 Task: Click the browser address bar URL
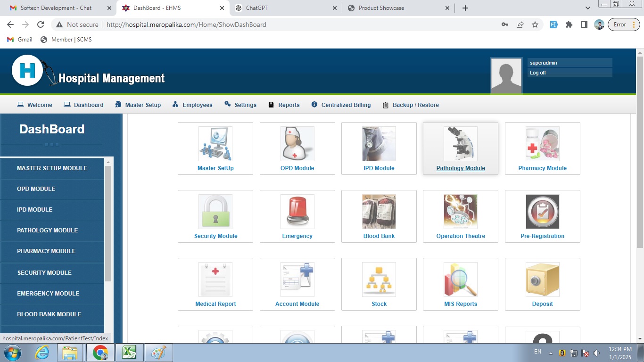pyautogui.click(x=186, y=25)
